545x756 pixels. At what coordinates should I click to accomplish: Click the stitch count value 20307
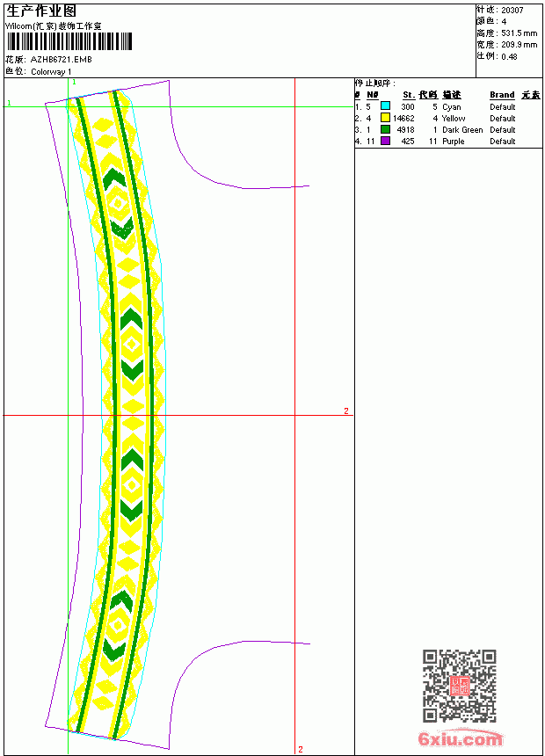(512, 11)
